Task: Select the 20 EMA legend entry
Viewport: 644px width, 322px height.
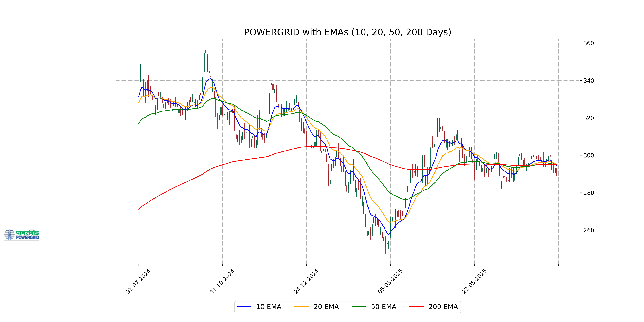Action: pyautogui.click(x=316, y=307)
